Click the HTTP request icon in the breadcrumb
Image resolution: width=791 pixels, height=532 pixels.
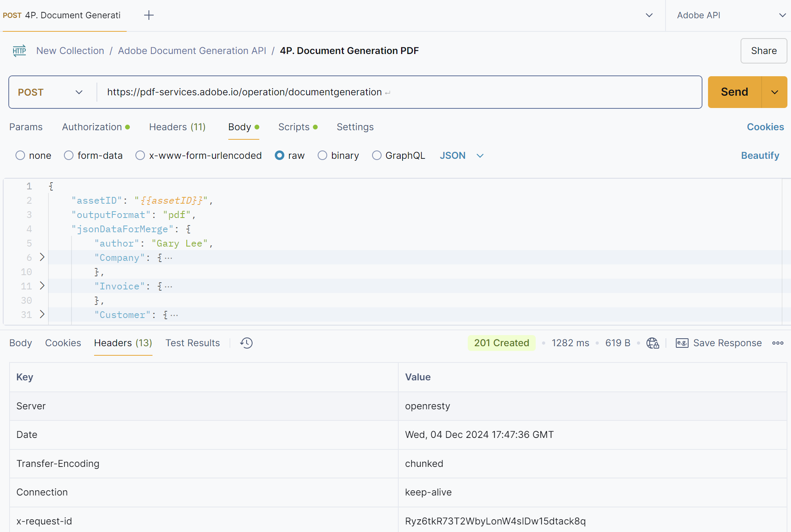[x=19, y=50]
